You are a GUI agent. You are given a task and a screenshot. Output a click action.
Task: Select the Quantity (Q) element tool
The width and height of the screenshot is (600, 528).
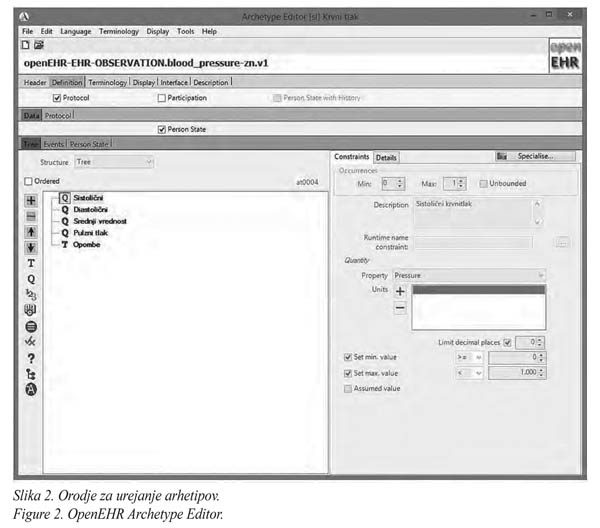[31, 279]
